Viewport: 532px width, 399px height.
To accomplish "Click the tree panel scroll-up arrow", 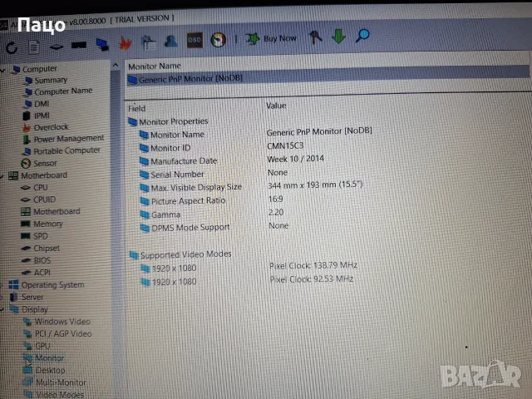I will [x=116, y=65].
